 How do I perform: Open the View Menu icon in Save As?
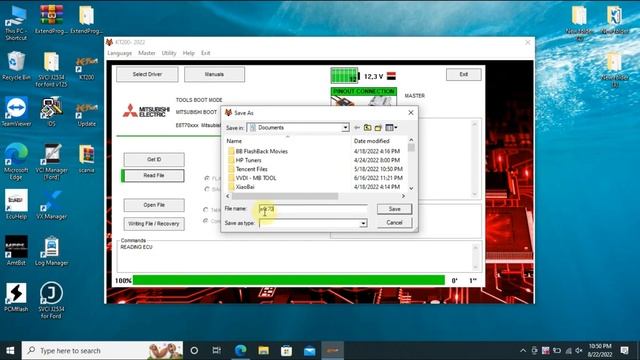(391, 128)
